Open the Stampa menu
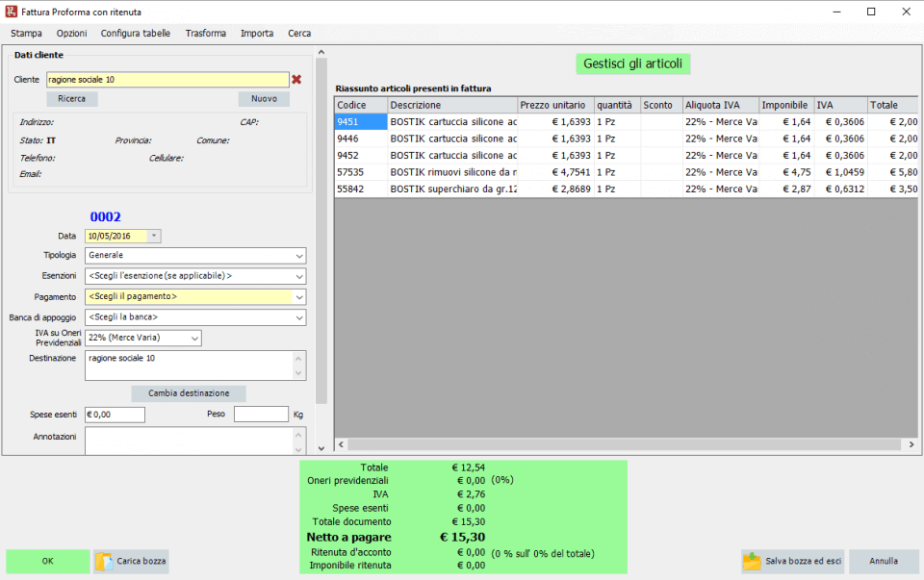Screen dimensions: 924x580 (x=26, y=33)
